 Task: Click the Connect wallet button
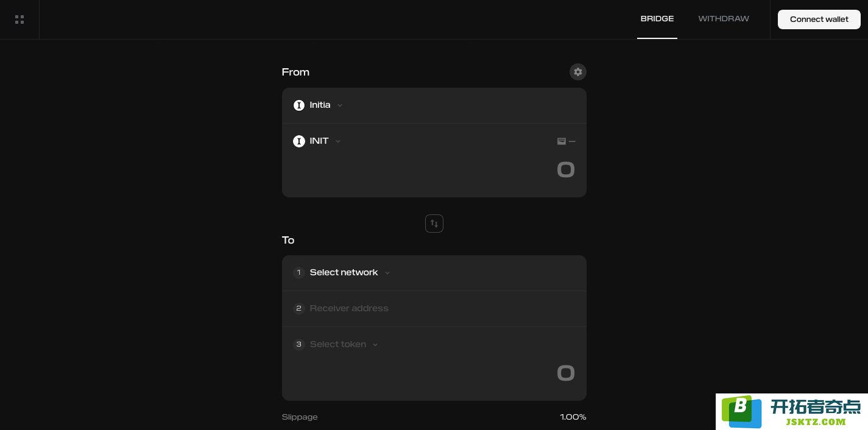(819, 19)
